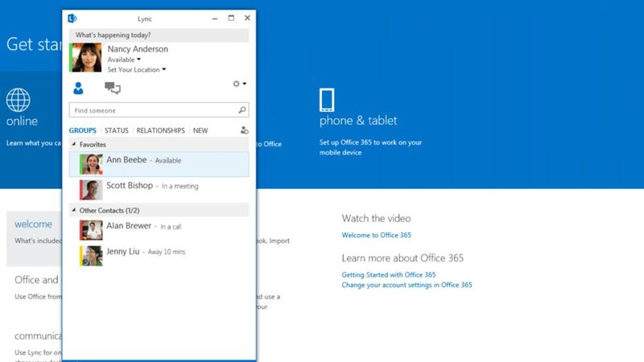Screen dimensions: 644x362
Task: Open the Set Your Location dropdown
Action: coord(136,70)
